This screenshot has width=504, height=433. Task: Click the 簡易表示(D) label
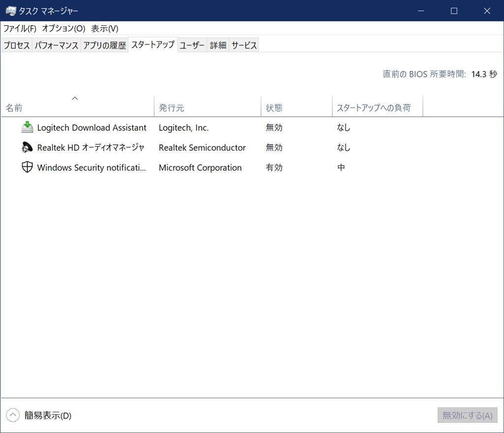pyautogui.click(x=48, y=415)
